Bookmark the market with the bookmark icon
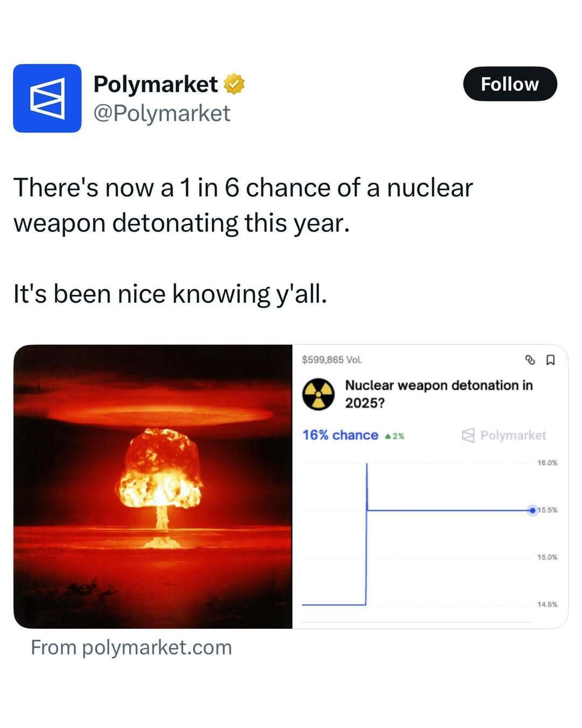 550,360
